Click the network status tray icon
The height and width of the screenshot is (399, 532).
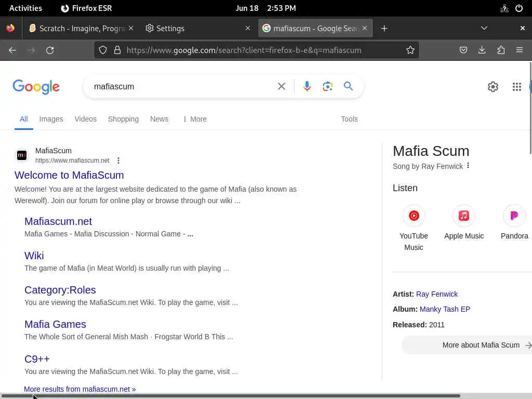click(504, 8)
